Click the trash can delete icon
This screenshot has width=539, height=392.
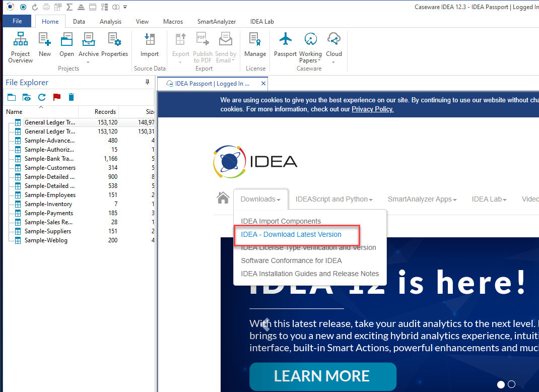[71, 97]
